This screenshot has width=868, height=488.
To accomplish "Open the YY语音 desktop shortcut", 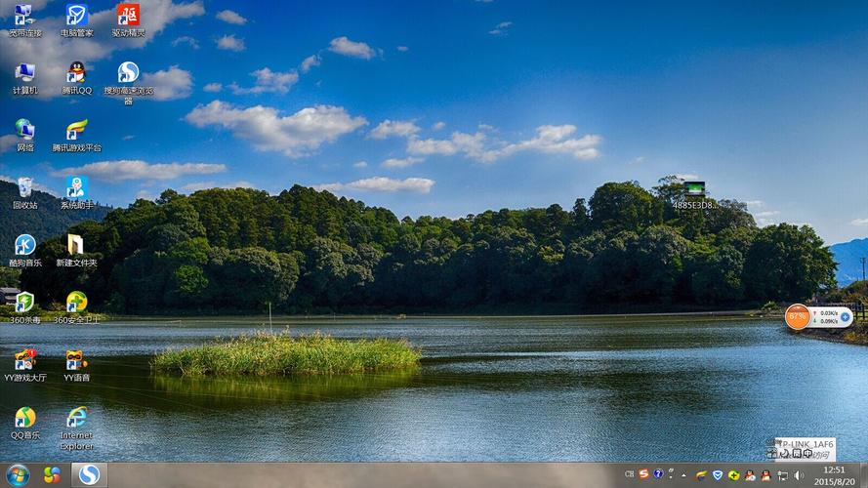I will point(76,361).
